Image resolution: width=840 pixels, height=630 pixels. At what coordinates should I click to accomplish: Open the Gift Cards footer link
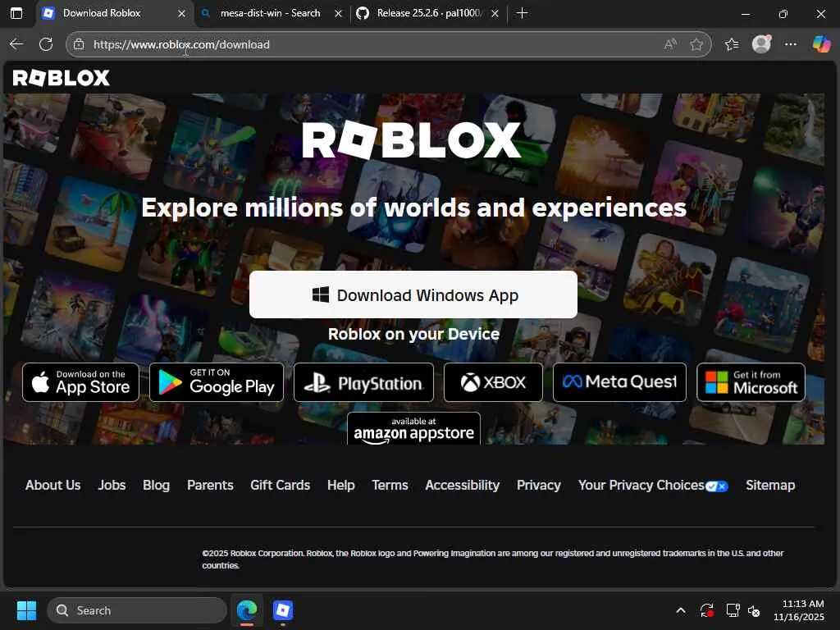point(281,486)
